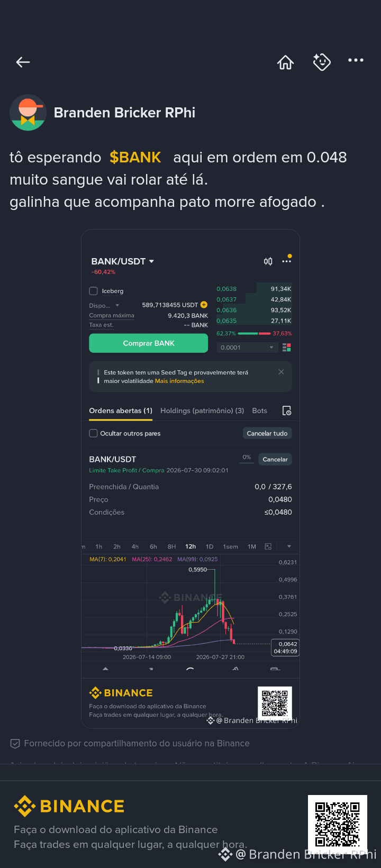
Task: Open the three-dot menu in the trading panel
Action: click(286, 261)
